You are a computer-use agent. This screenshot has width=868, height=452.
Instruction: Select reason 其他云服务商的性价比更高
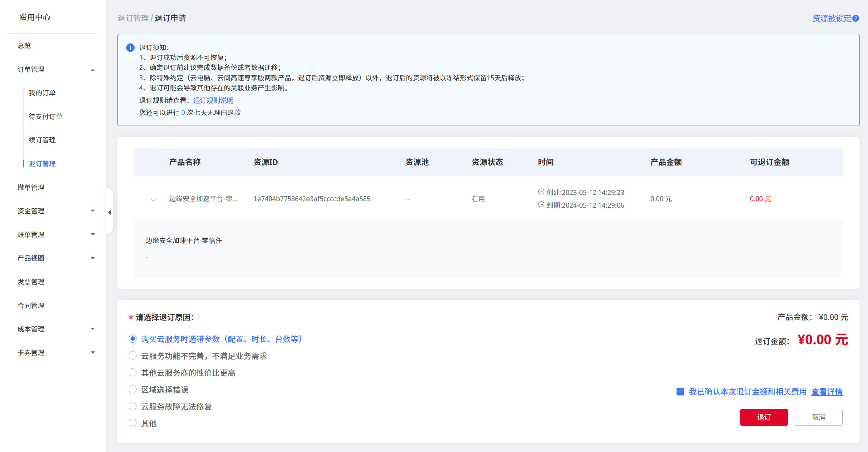pos(132,372)
